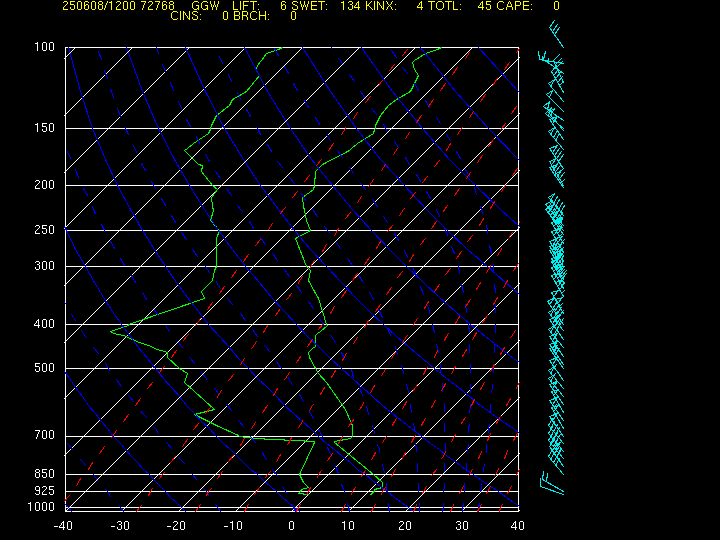Click the "1000" pressure level label
Screen dimensions: 720x540
[41, 507]
